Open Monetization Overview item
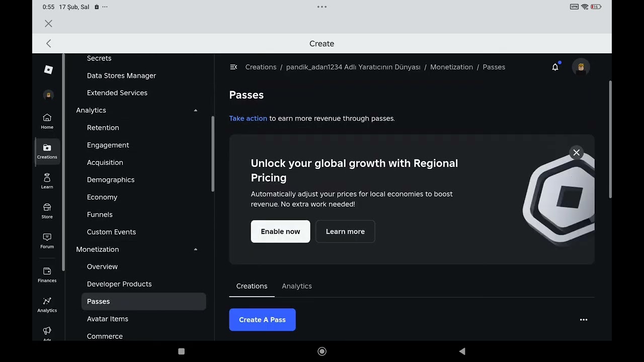Image resolution: width=644 pixels, height=362 pixels. pyautogui.click(x=102, y=266)
